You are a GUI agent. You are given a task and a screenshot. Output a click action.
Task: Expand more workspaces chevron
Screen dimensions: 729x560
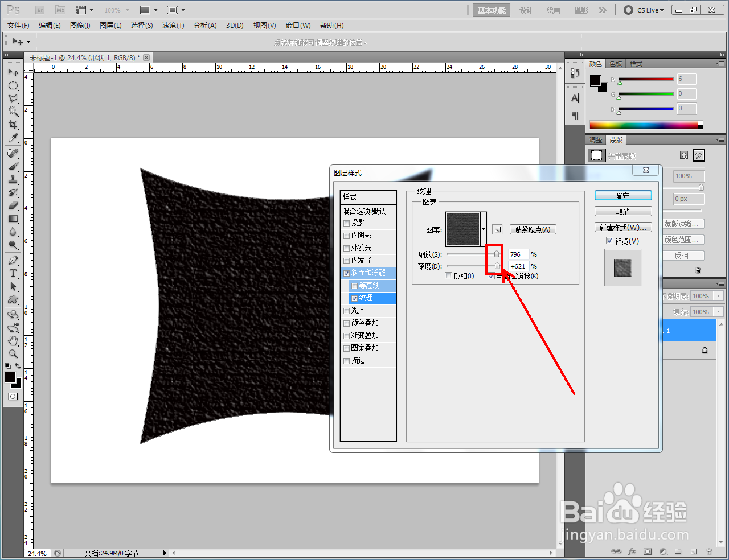point(603,10)
